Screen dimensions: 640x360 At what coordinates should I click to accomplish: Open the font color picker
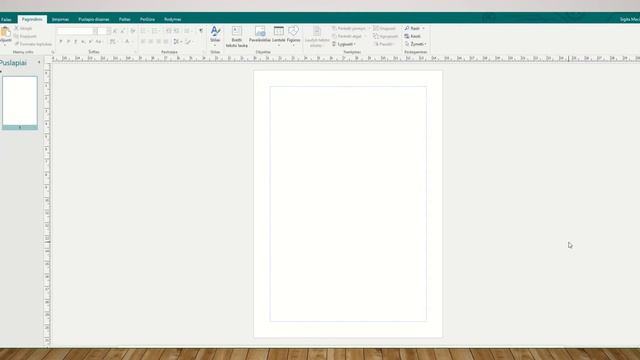[128, 42]
